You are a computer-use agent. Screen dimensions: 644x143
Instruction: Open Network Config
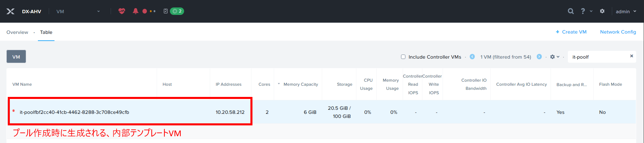tap(618, 32)
